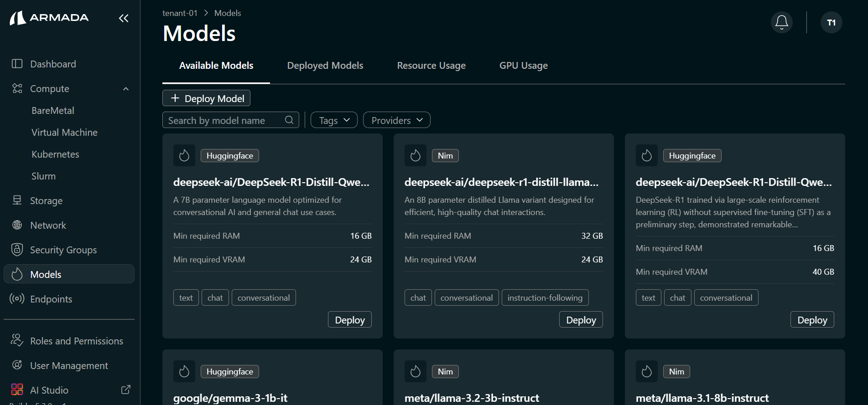Click flame icon on the 40 GB VRAM DeepSeek card
The image size is (868, 405).
coord(647,155)
